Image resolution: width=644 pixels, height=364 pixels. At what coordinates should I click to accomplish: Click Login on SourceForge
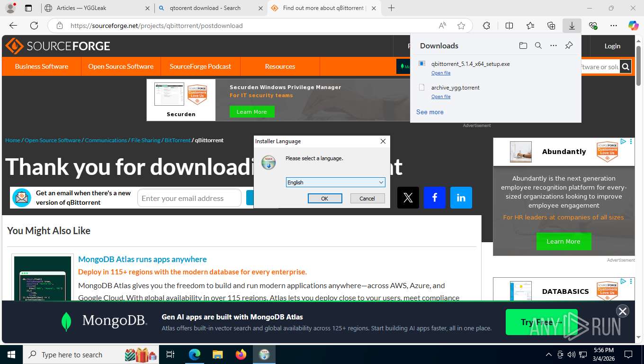tap(612, 46)
